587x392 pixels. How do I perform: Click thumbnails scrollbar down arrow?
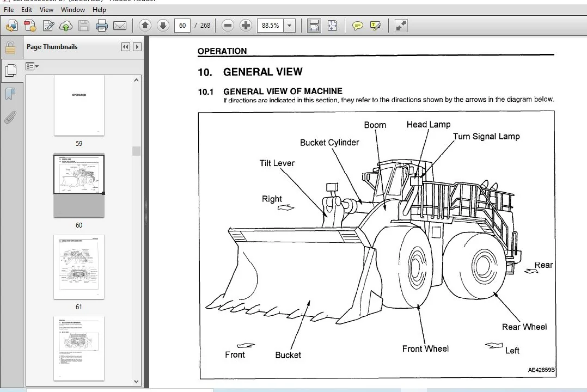click(136, 382)
